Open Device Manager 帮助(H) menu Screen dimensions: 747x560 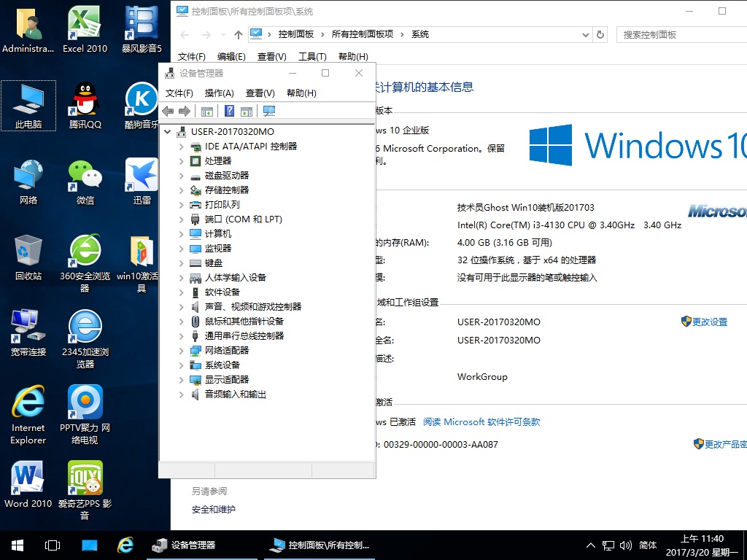(x=301, y=93)
